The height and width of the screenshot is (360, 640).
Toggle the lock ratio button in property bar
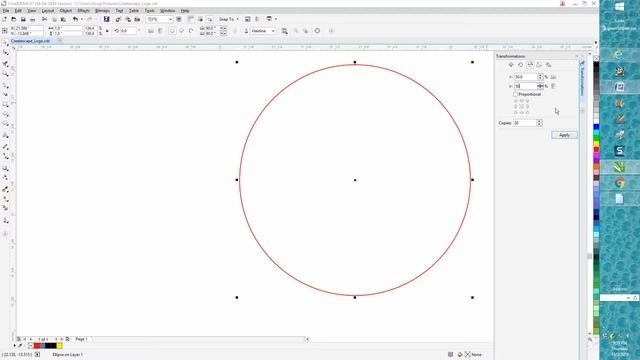point(107,31)
